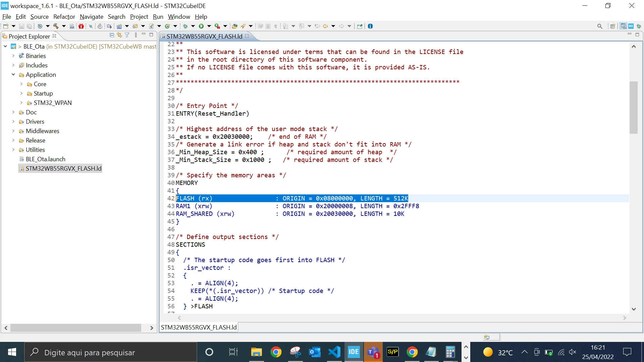This screenshot has height=362, width=644.
Task: Open the Window menu
Action: point(179,16)
